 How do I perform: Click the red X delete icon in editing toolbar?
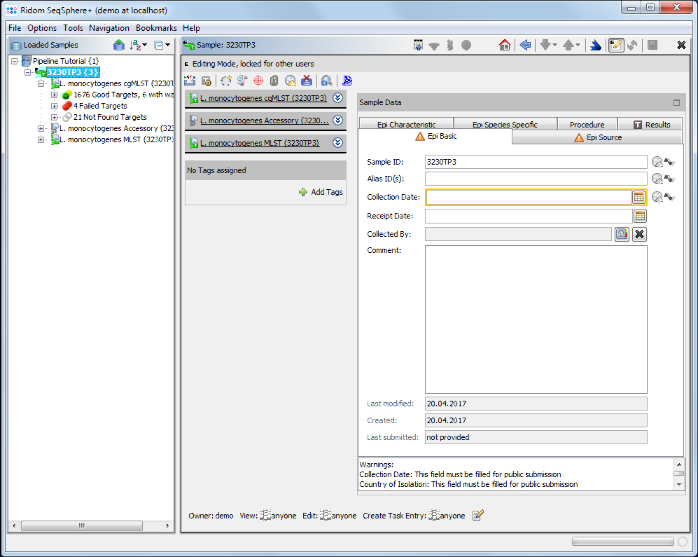(306, 81)
